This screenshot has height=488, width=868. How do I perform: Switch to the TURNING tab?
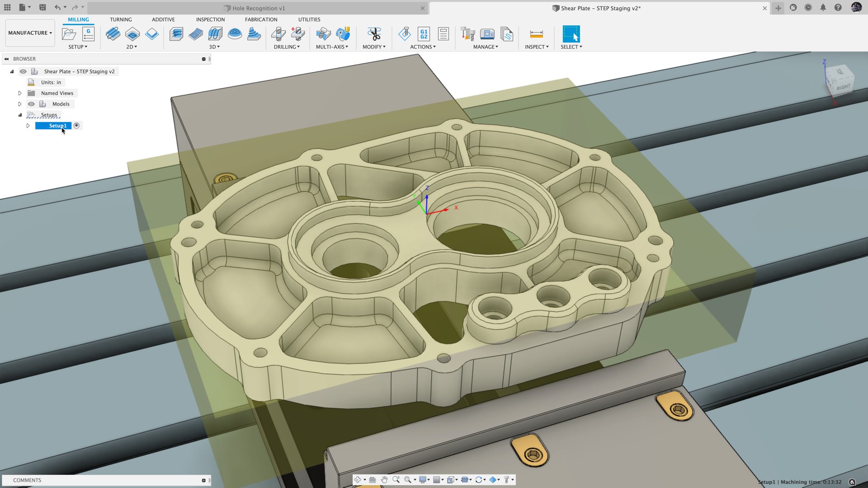(x=120, y=19)
